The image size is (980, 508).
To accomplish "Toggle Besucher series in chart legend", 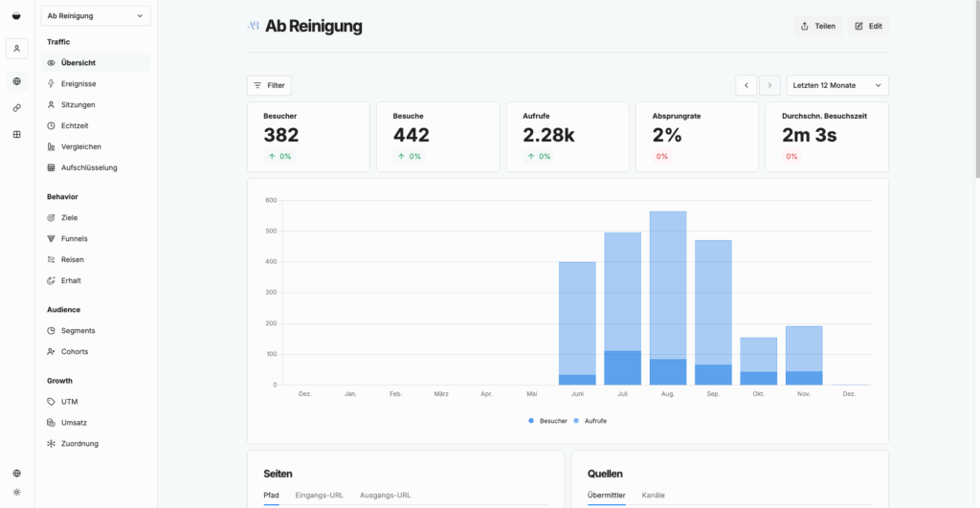I will 546,421.
